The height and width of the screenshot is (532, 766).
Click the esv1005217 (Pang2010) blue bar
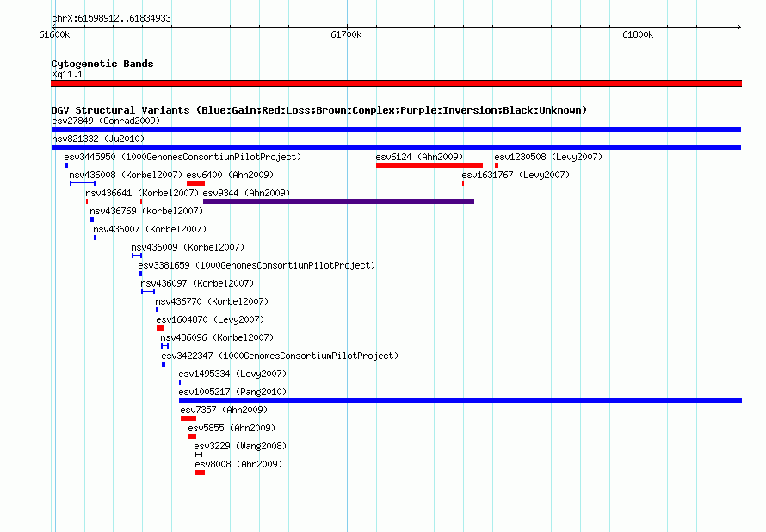460,400
